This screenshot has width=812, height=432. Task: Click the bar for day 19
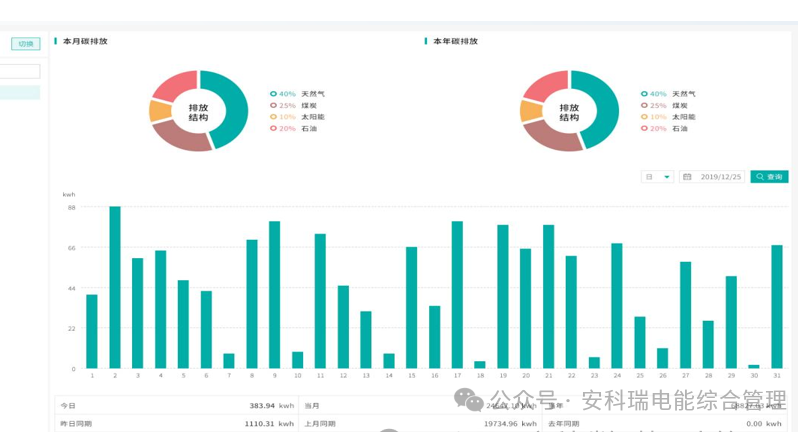pos(503,297)
